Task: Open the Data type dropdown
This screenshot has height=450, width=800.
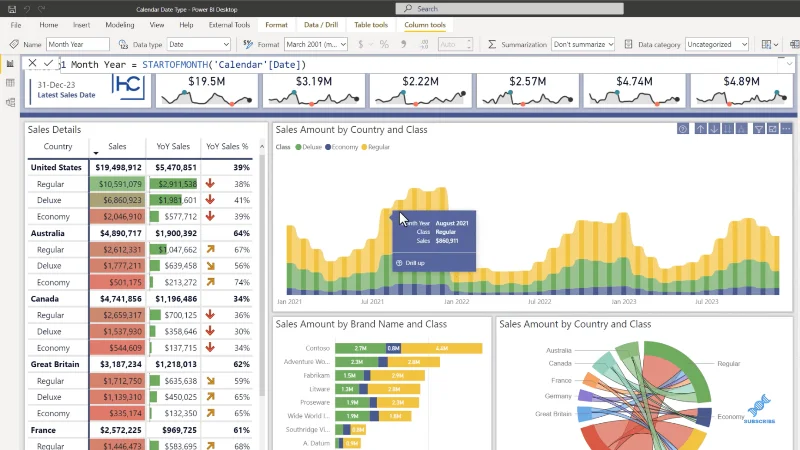Action: click(x=198, y=44)
